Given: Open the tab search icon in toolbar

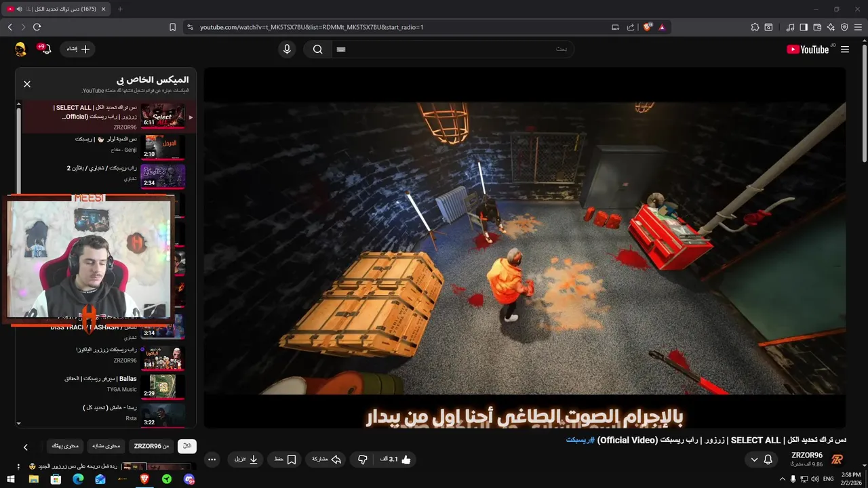Looking at the screenshot, I should (x=768, y=27).
